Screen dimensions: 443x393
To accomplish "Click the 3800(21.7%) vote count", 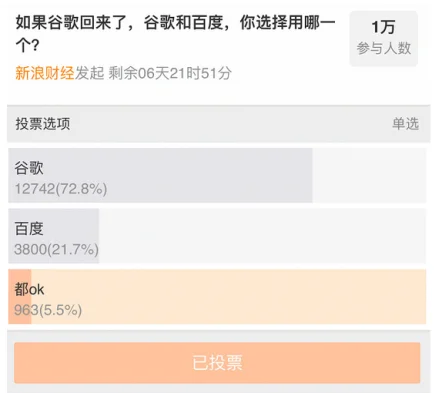I will click(x=56, y=249).
